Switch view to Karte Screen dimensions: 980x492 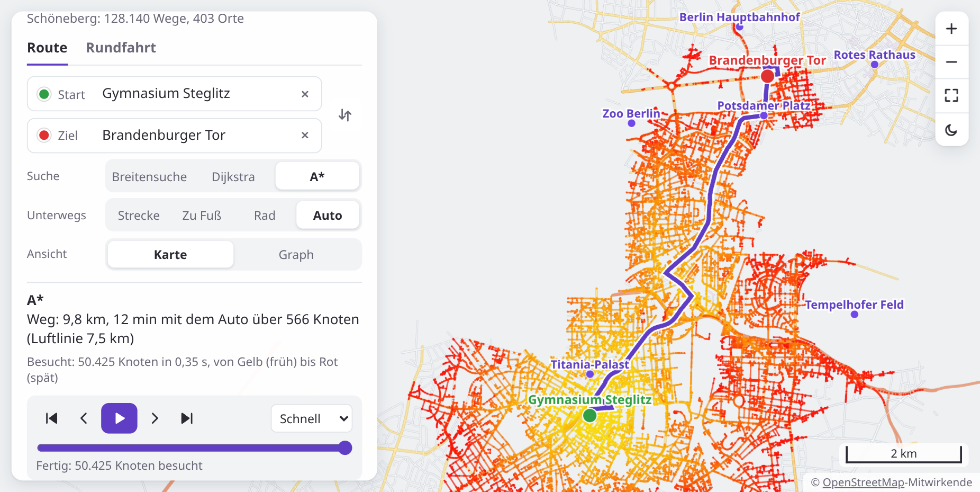[x=170, y=254]
